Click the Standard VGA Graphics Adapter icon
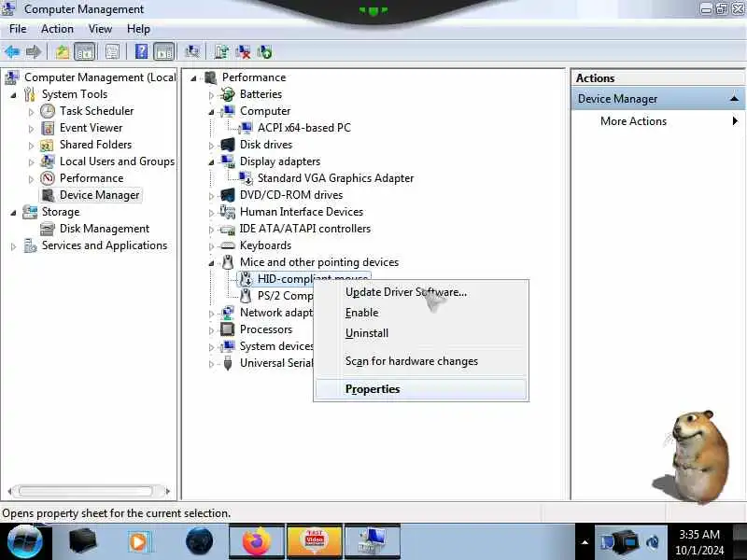Screen dimensions: 747x560 (246, 178)
